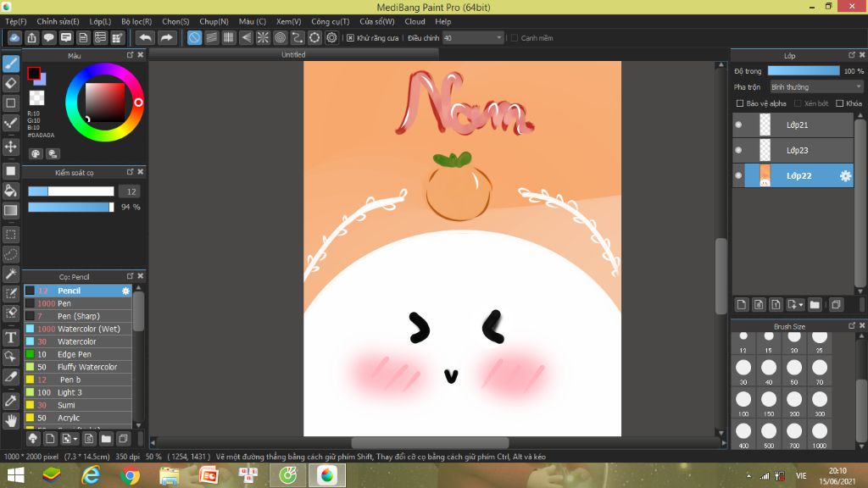Click the cloud save icon
Screen dimensions: 868x488
click(x=14, y=37)
